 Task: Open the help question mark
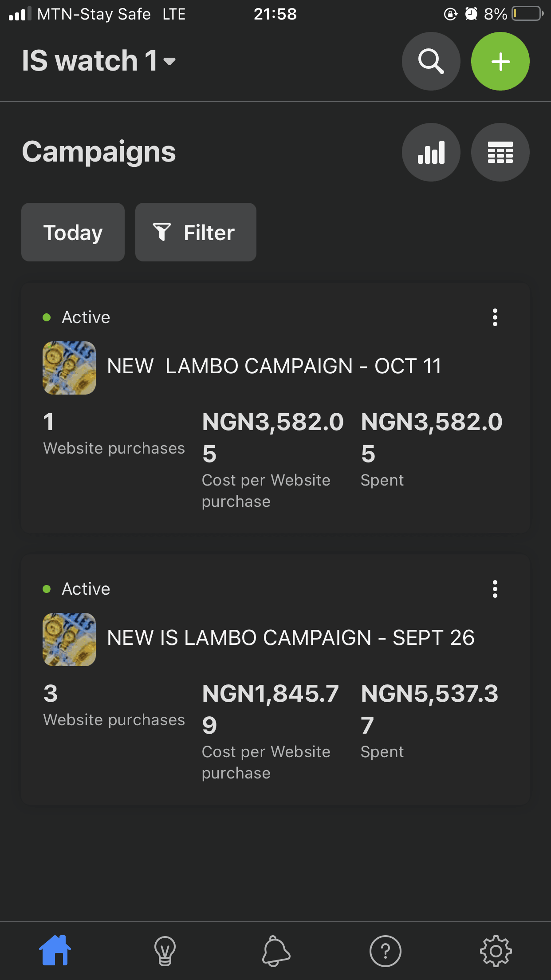pos(386,951)
